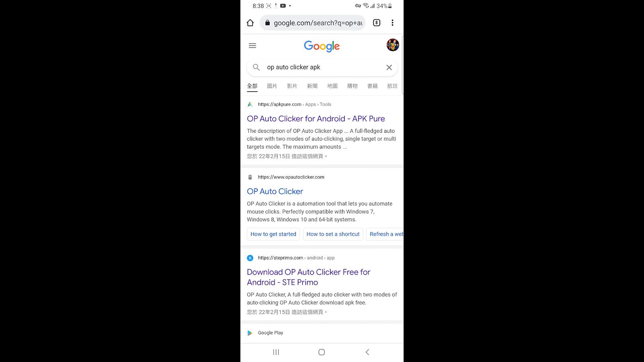The image size is (644, 362).
Task: Tap the Android recent apps button
Action: (x=276, y=352)
